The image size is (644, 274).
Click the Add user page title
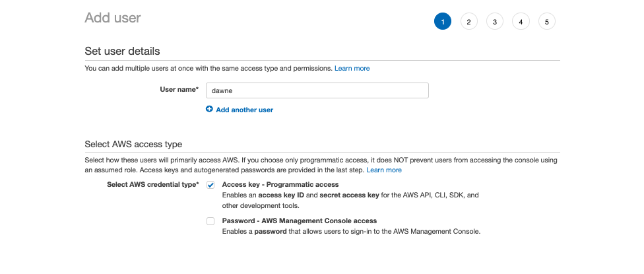pyautogui.click(x=113, y=18)
